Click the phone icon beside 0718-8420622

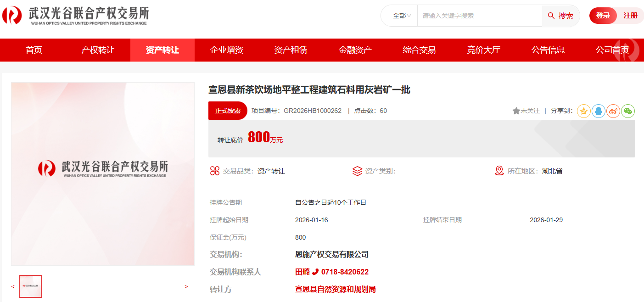tap(315, 272)
